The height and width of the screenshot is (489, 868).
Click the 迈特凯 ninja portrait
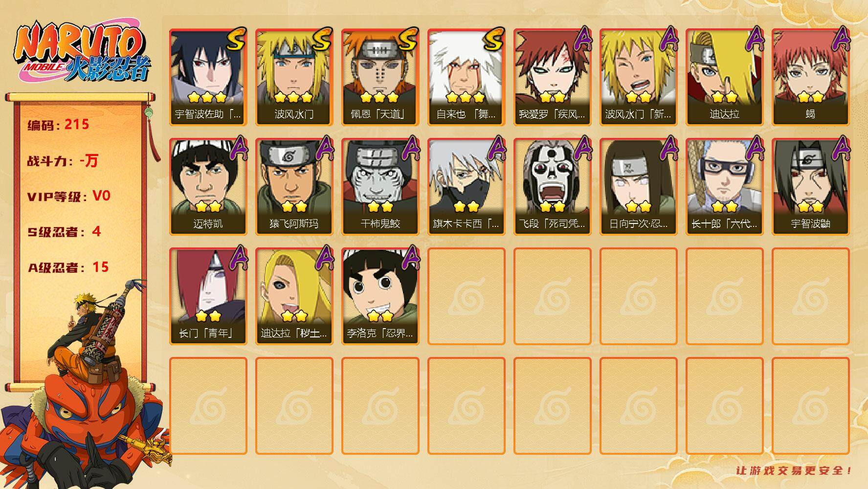[208, 177]
